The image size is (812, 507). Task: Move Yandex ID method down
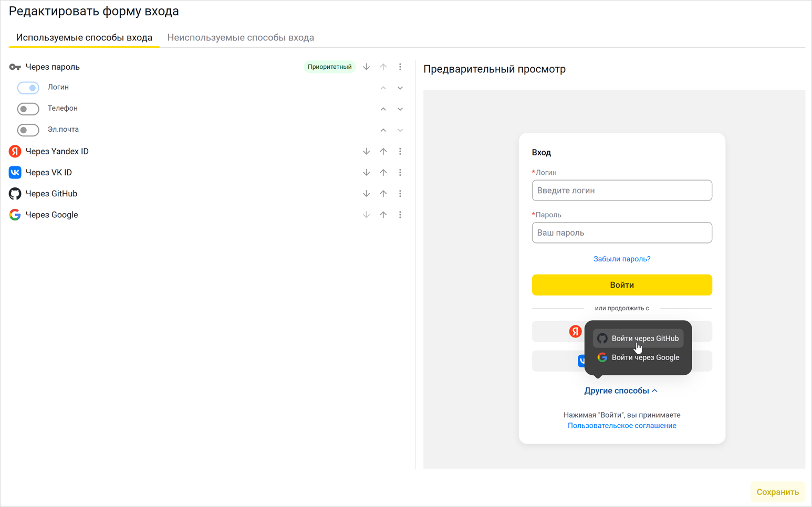coord(367,151)
